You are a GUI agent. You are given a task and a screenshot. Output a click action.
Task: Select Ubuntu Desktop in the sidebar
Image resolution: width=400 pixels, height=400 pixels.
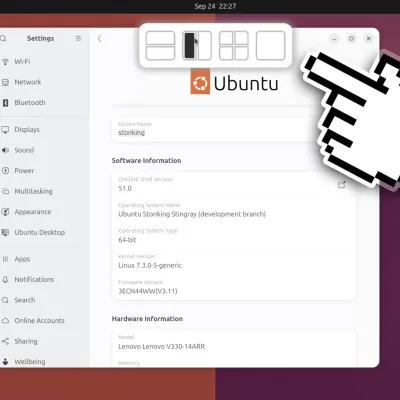pos(40,232)
